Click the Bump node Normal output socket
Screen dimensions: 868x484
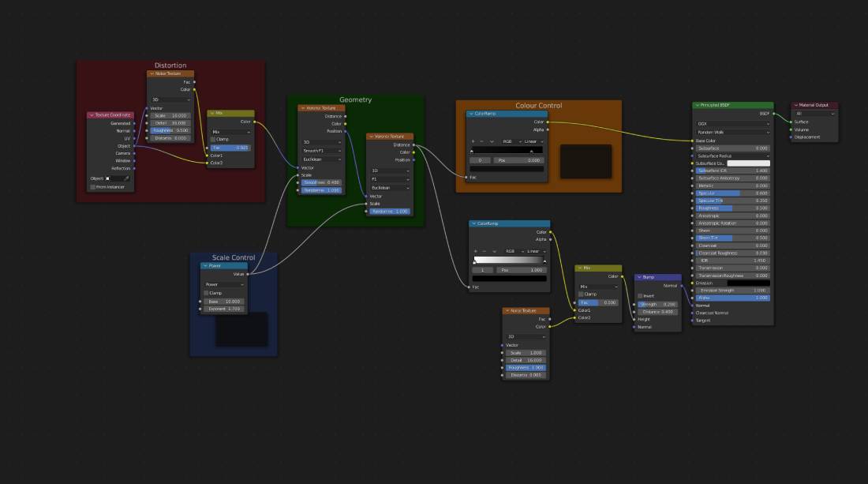coord(682,286)
